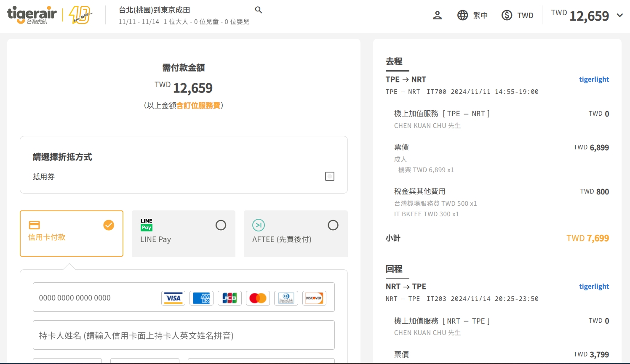
Task: Choose the 信用卡付款 credit card payment tab
Action: pyautogui.click(x=72, y=234)
